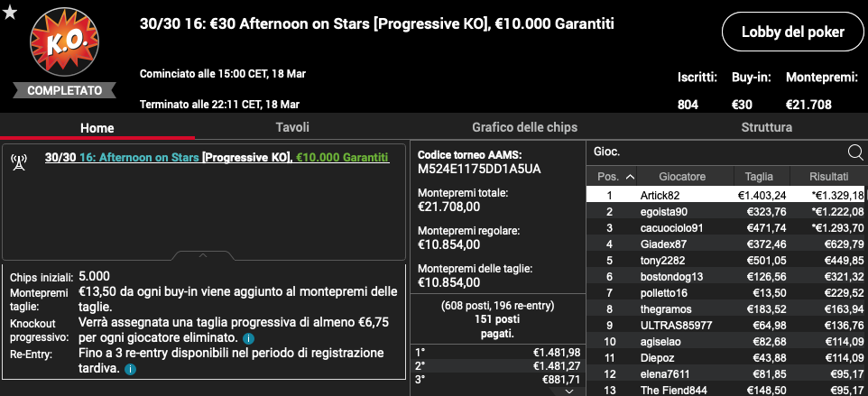
Task: Select player egoista90 row
Action: click(x=727, y=212)
